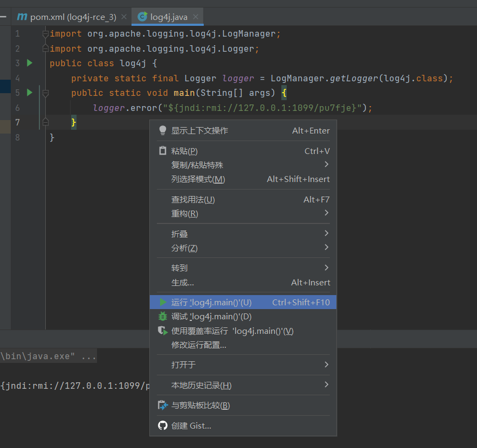Viewport: 477px width, 448px height.
Task: Click the jndi:rmi string literal on line 6
Action: coord(262,108)
